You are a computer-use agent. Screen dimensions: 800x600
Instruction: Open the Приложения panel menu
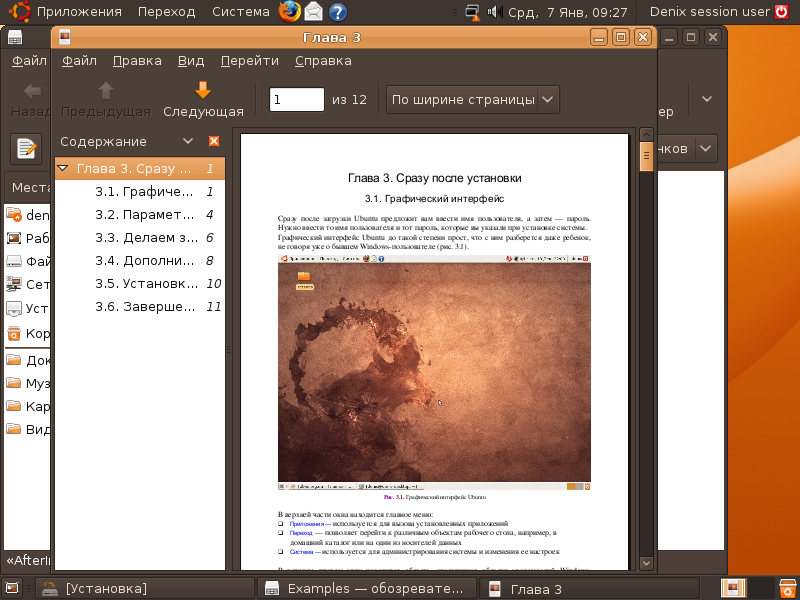(79, 12)
